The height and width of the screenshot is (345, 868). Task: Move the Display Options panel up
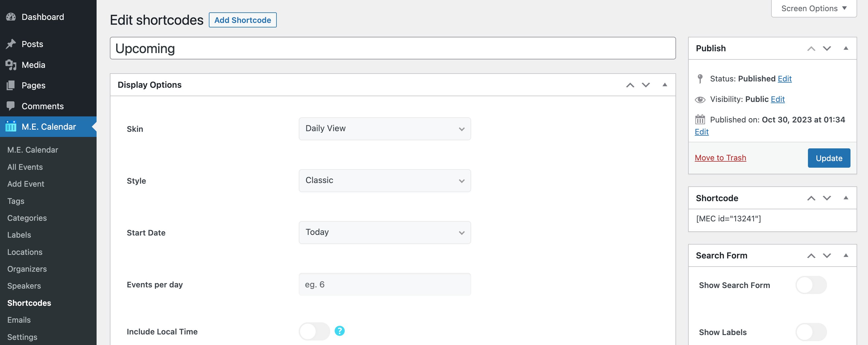630,85
